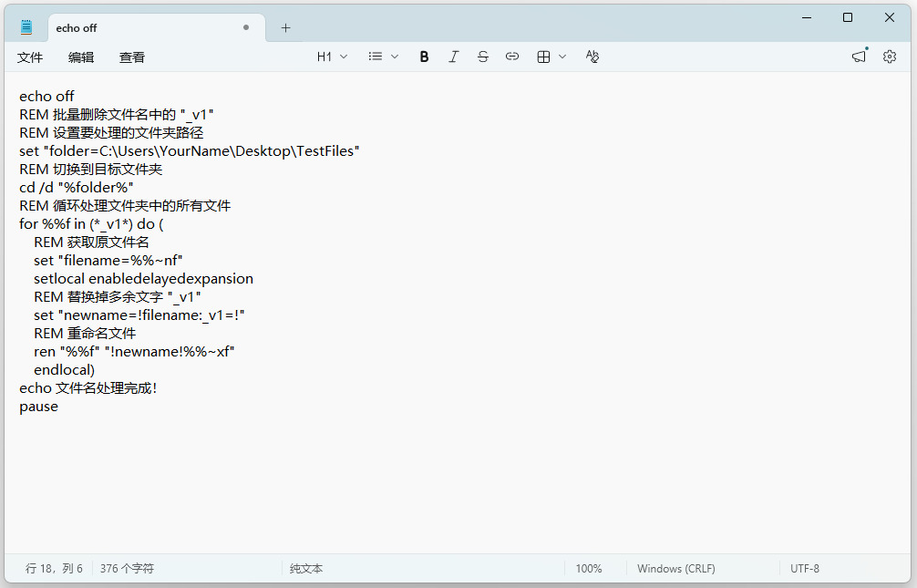Image resolution: width=917 pixels, height=588 pixels.
Task: Minimize the Notepad window
Action: point(807,18)
